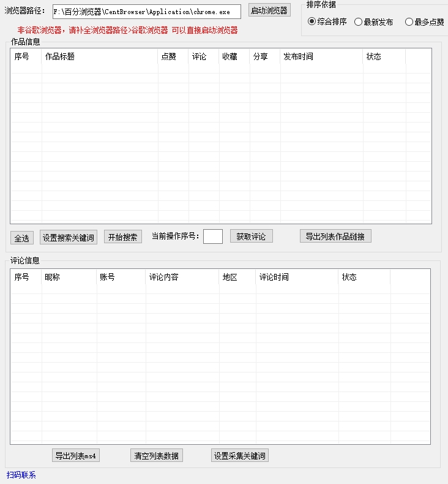
Task: Sort works by 点赞 column header
Action: click(173, 56)
